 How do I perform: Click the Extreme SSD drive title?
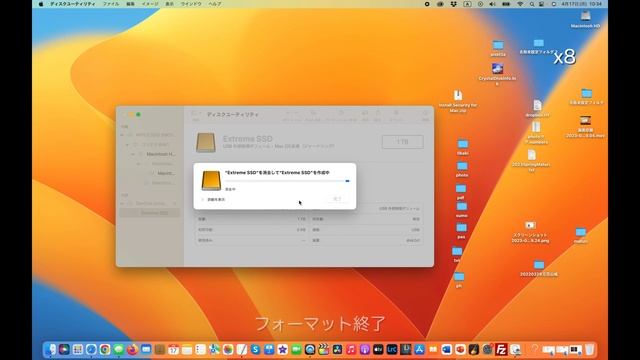click(x=247, y=139)
